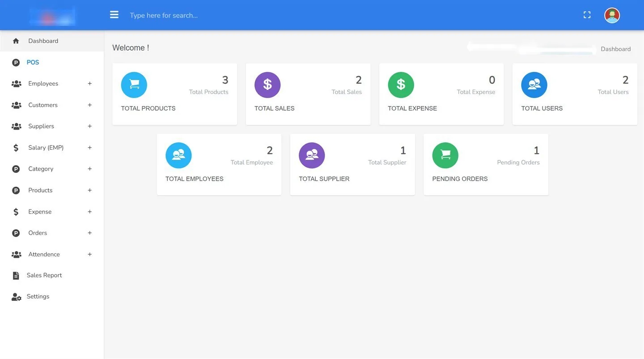Expand the Employees submenu plus sign
This screenshot has height=359, width=644.
click(x=89, y=84)
